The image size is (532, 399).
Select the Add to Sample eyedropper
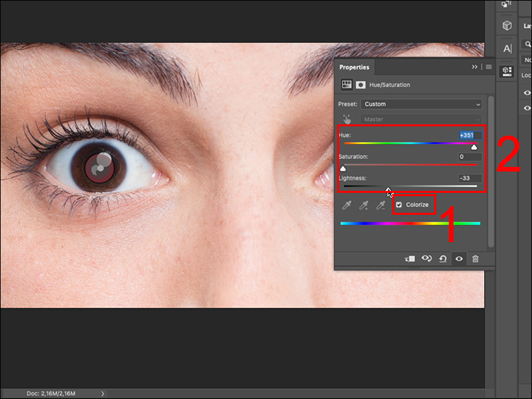(364, 205)
